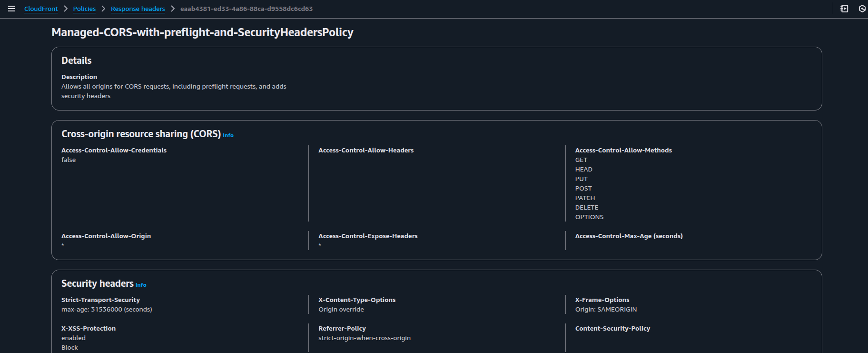The image size is (868, 353).
Task: Click the hexagon icon in the top-right corner
Action: click(x=862, y=9)
